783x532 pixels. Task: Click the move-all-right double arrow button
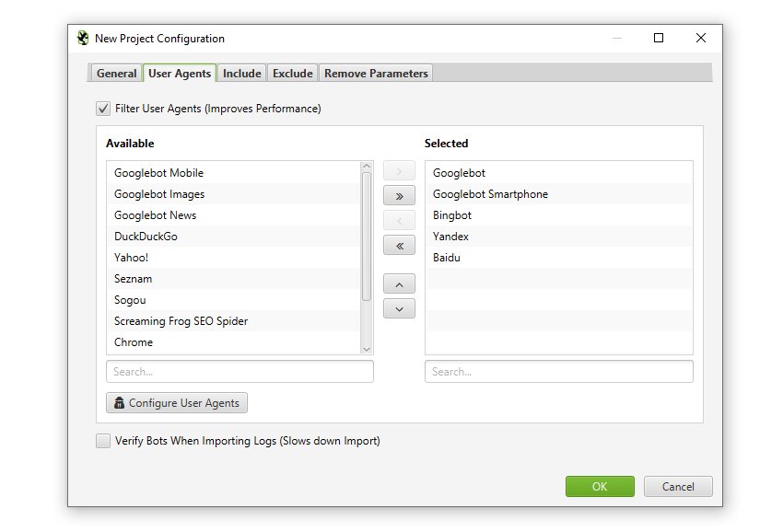point(399,196)
